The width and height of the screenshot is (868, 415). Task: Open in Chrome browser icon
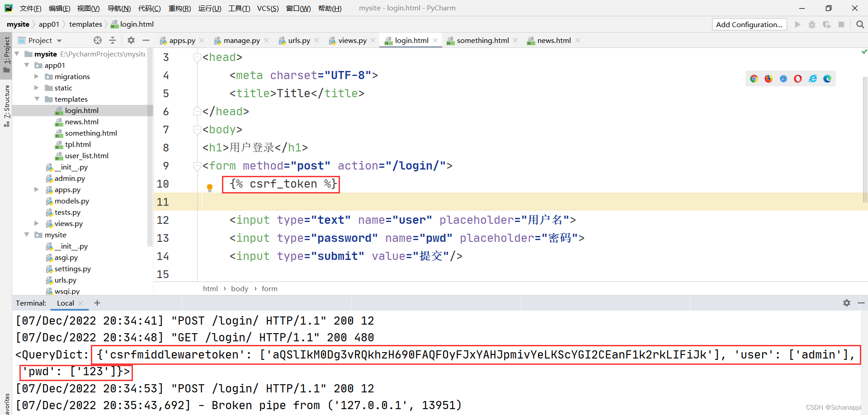point(754,79)
